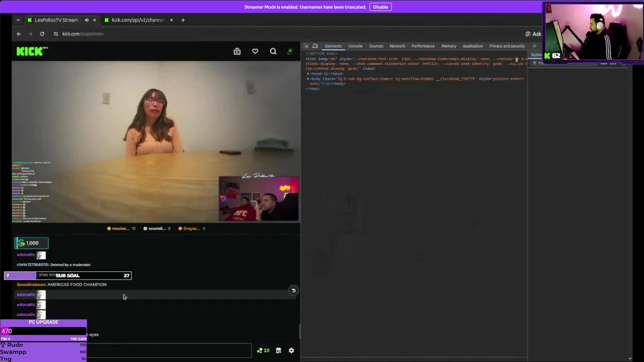The image size is (644, 362).
Task: Expand the body element node
Action: point(308,79)
